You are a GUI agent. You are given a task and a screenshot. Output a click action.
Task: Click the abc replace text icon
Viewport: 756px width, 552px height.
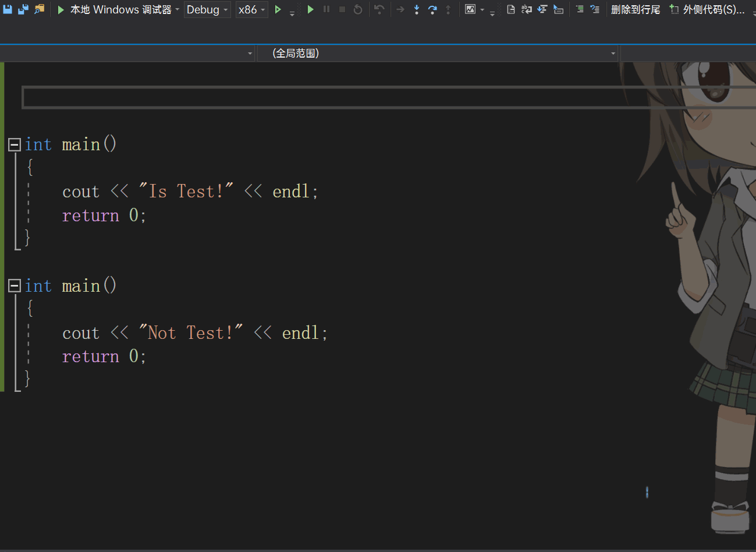click(527, 9)
